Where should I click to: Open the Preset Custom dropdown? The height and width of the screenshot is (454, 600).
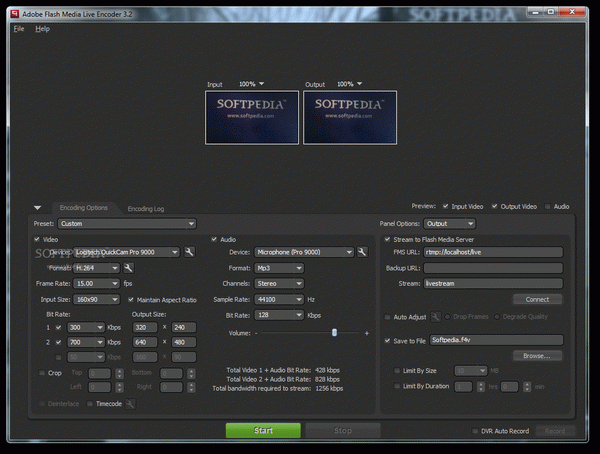127,224
